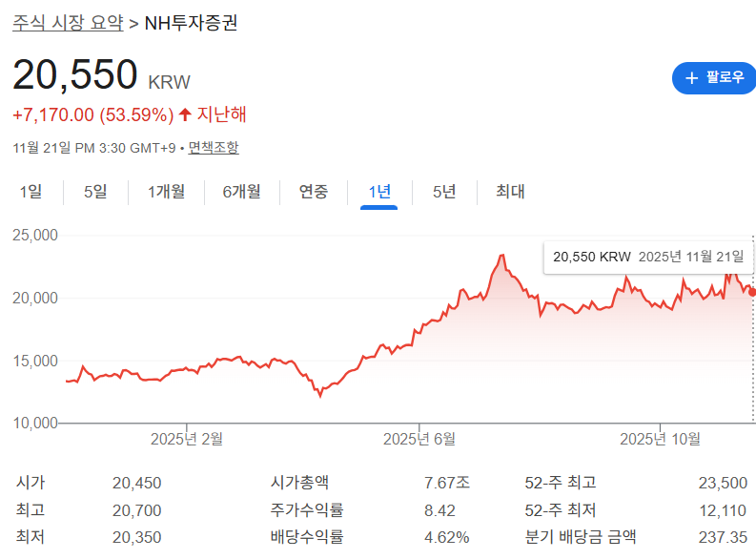Screen dimensions: 756x559
Task: Click the timestamp 11월 21일 PM 3:30 GMT+9
Action: [x=94, y=148]
